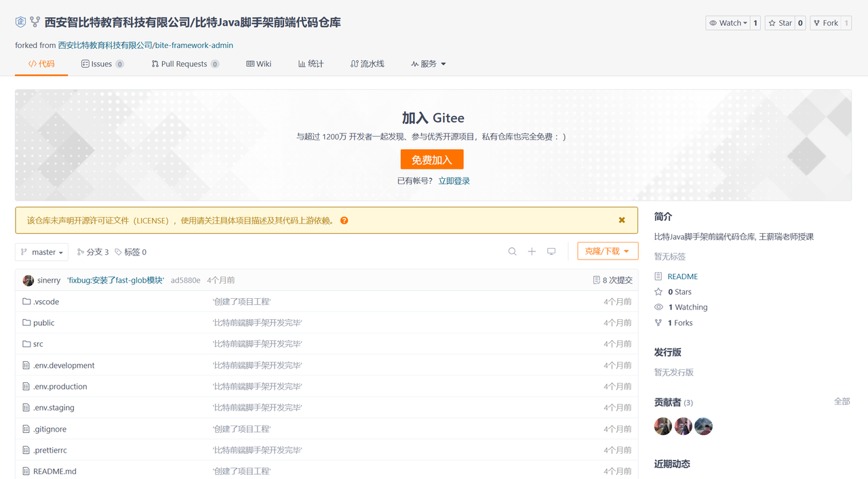Open the Watch count 1
Screen dimensions: 868x479
(x=755, y=23)
